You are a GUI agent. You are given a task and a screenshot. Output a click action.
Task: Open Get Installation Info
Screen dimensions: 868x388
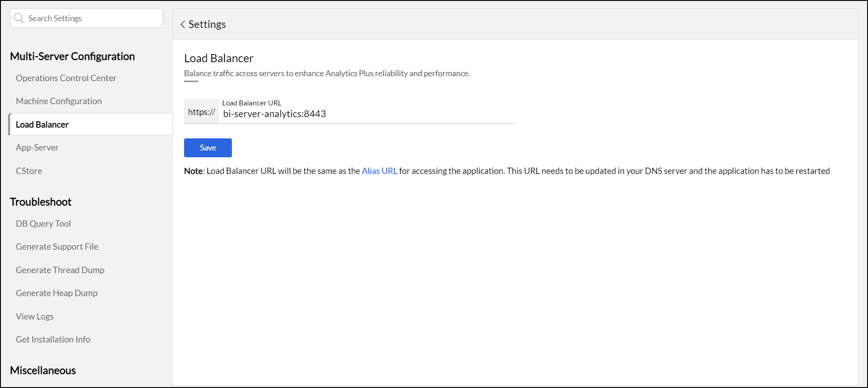point(53,339)
